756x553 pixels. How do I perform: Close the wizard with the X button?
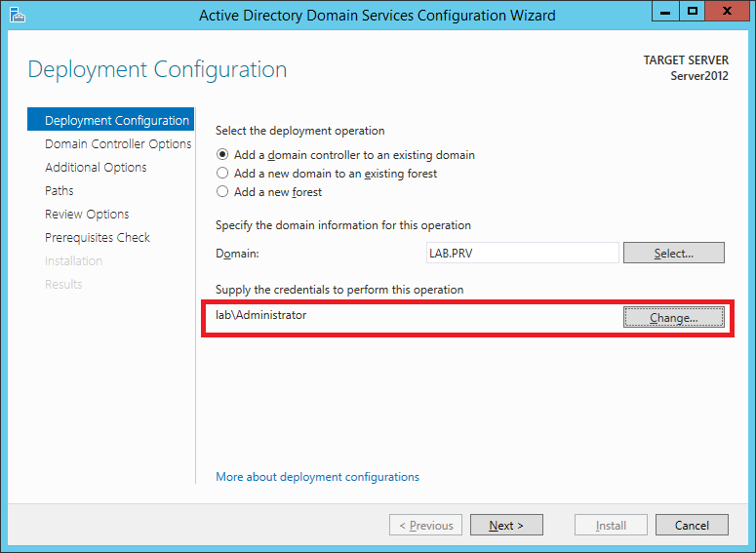pos(727,11)
